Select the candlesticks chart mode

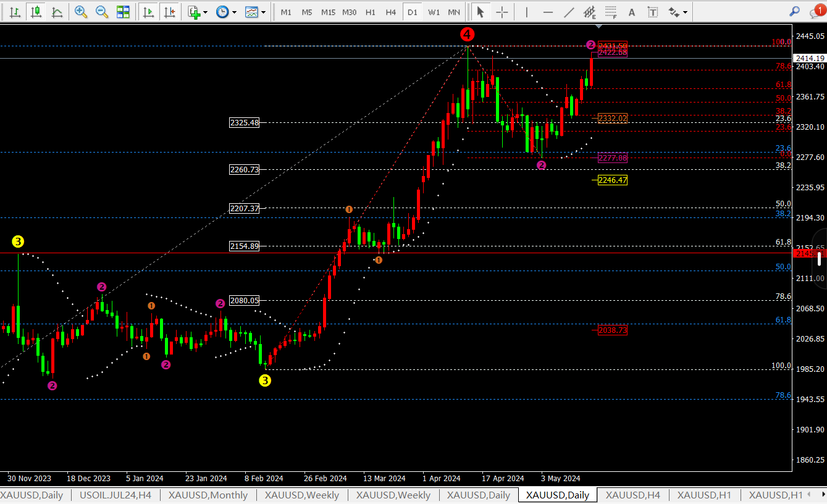pyautogui.click(x=36, y=12)
